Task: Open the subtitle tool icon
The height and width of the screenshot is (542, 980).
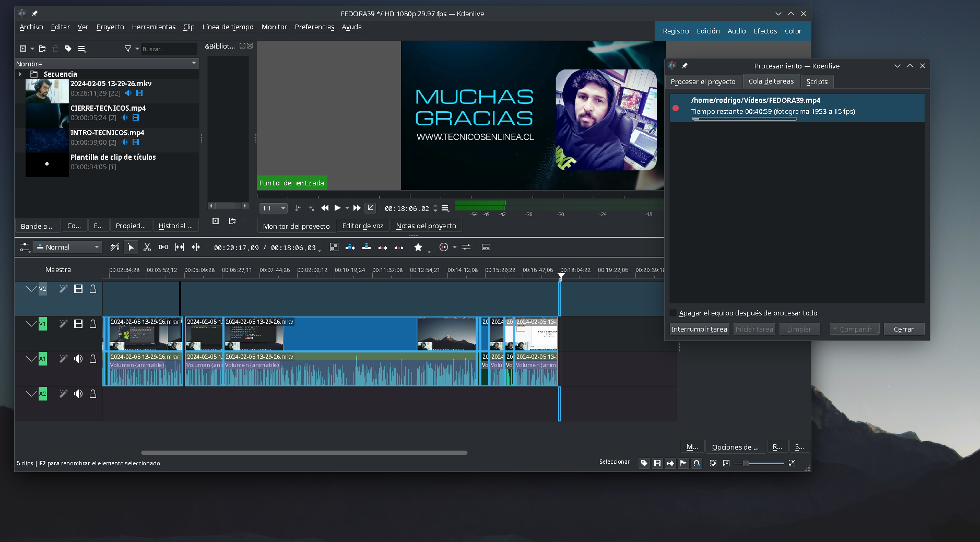Action: (x=486, y=247)
